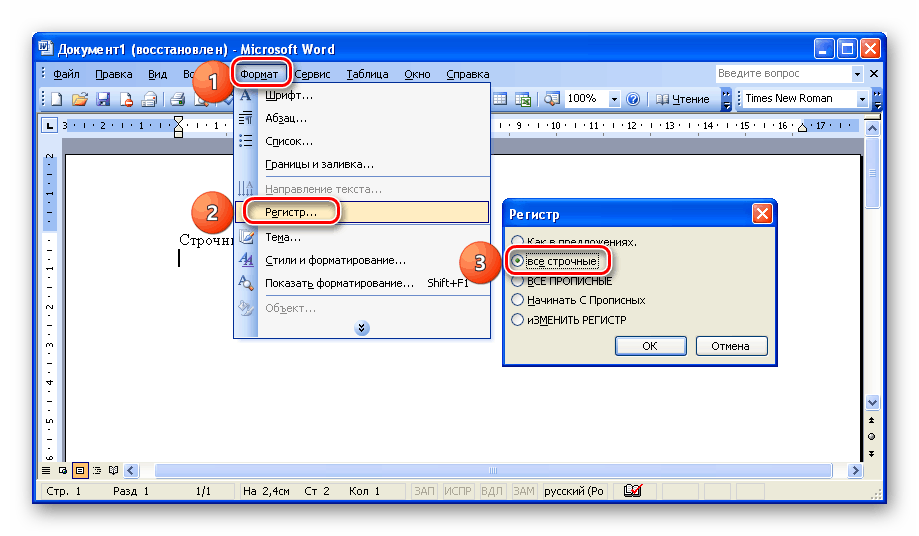This screenshot has height=536, width=919.
Task: Click the Open folder toolbar icon
Action: pos(79,99)
